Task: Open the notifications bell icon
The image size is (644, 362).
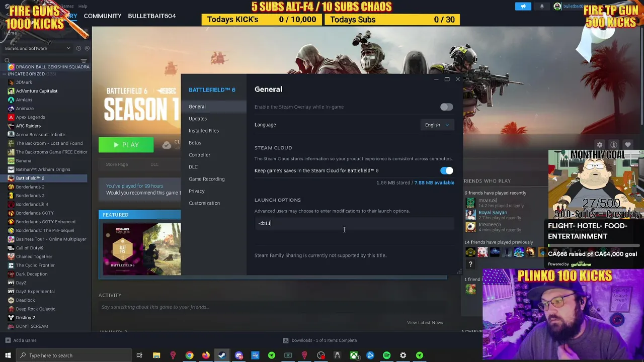Action: (x=542, y=7)
